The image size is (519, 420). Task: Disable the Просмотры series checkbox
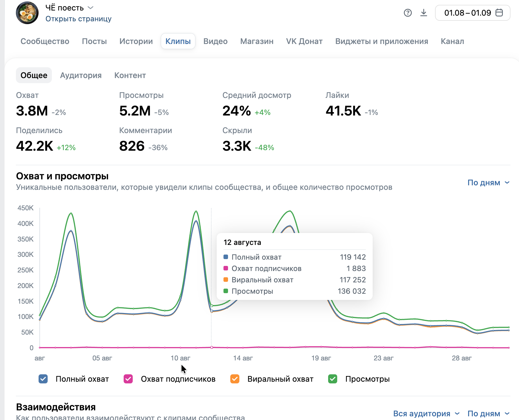tap(333, 379)
